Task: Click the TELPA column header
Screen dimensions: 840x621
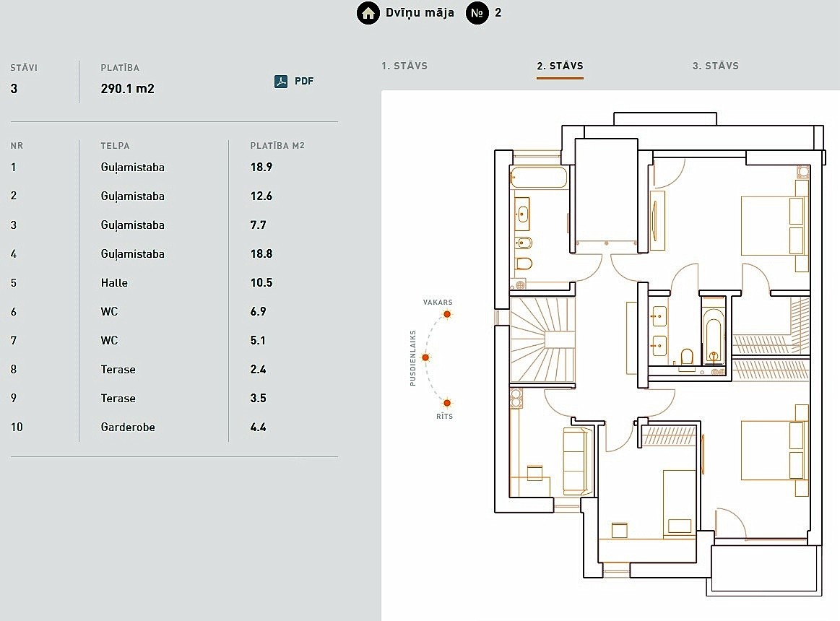Action: (x=115, y=146)
